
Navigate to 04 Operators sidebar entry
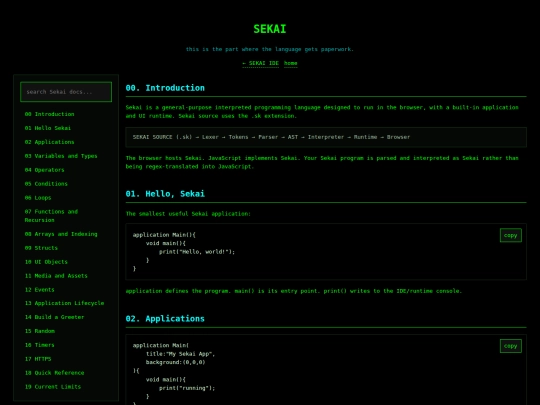(x=44, y=170)
